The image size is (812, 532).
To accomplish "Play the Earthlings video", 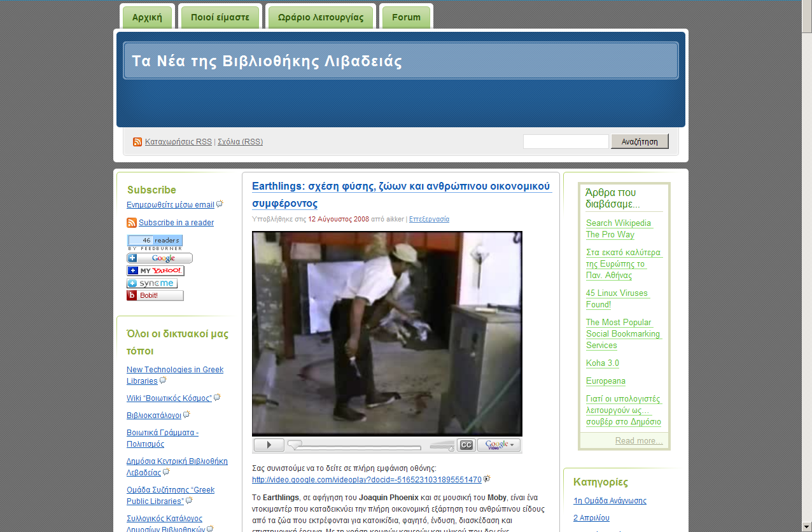I will [x=269, y=445].
